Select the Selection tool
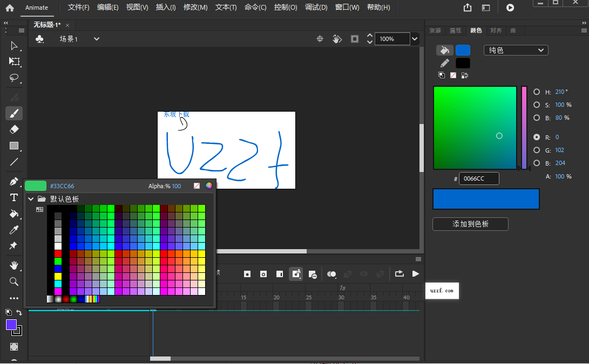The height and width of the screenshot is (364, 589). tap(14, 46)
